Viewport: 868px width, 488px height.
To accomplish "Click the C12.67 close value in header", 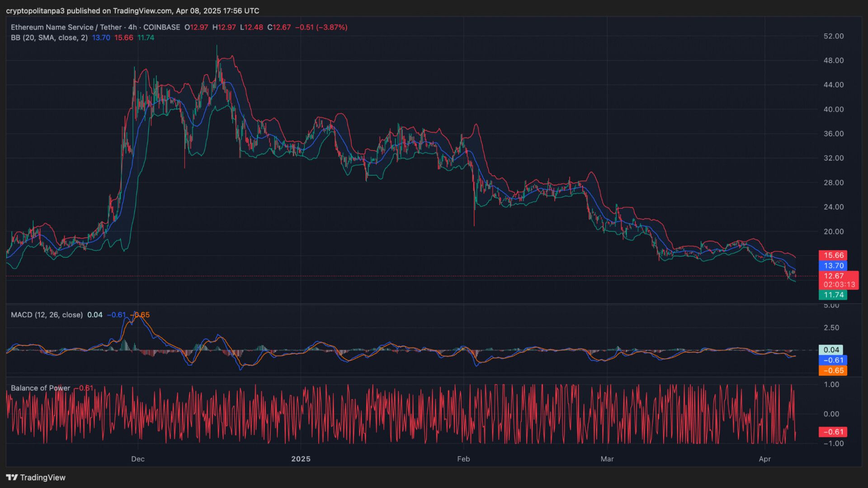I will (279, 27).
